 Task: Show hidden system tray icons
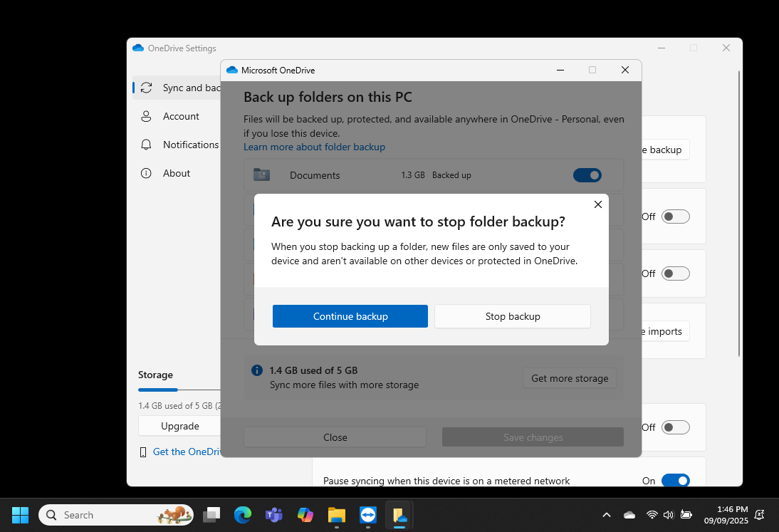click(x=607, y=515)
